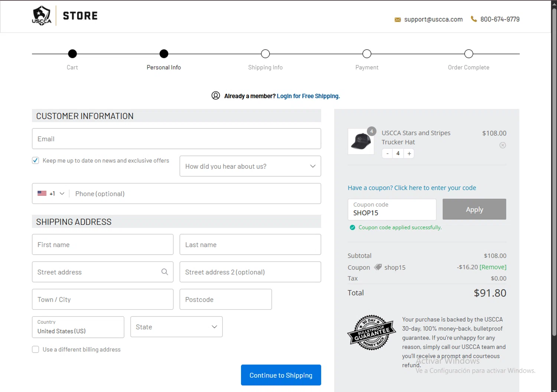Click the Coupon code field with SHOP15

click(x=392, y=209)
